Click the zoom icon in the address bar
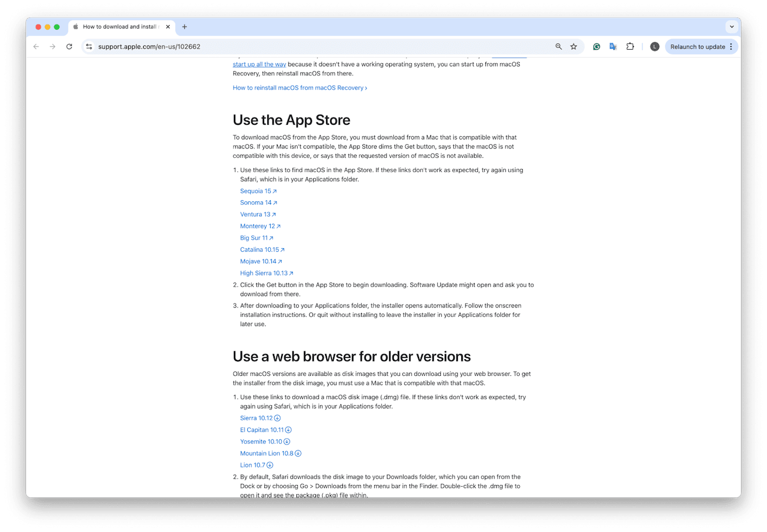The height and width of the screenshot is (532, 767). click(558, 46)
